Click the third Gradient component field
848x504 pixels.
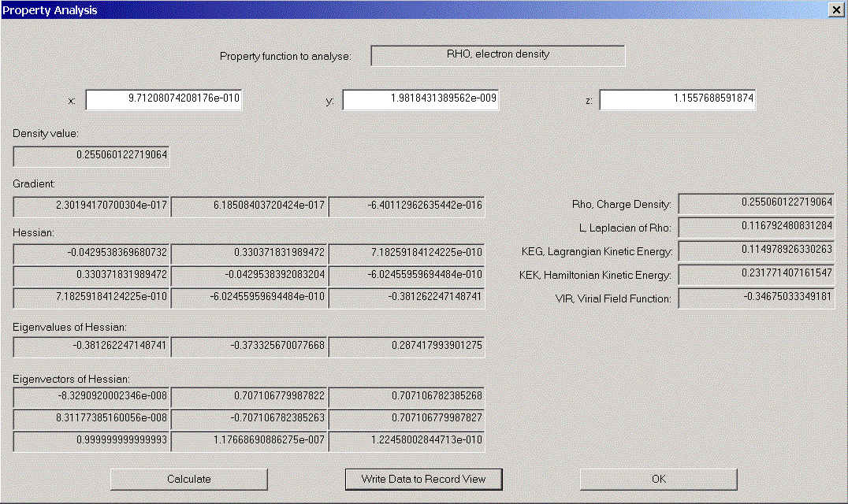(407, 206)
